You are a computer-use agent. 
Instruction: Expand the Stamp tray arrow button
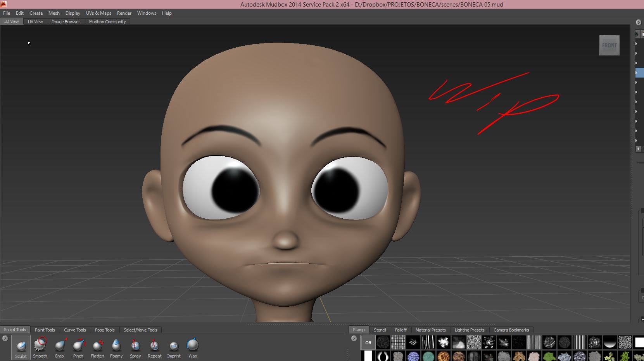354,339
